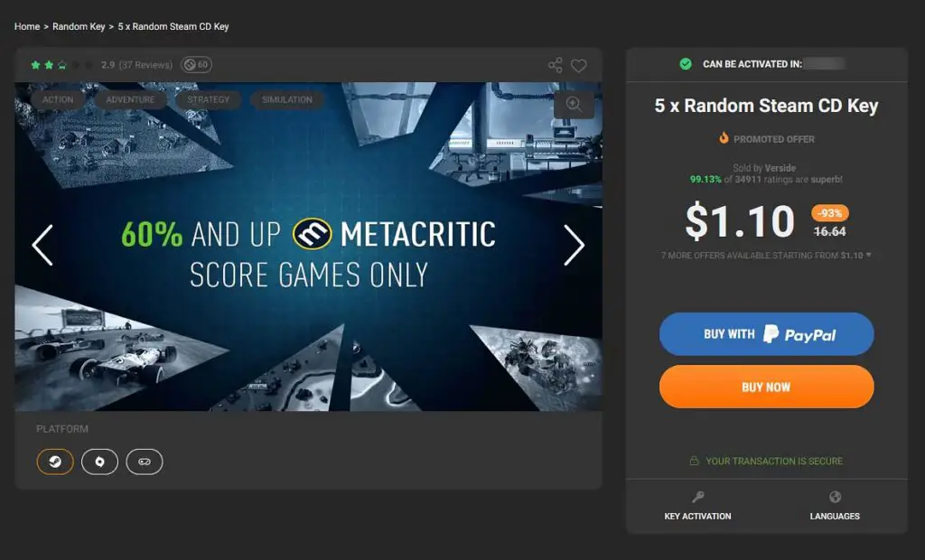Click the orange Buy Now button
This screenshot has width=925, height=560.
pos(766,387)
